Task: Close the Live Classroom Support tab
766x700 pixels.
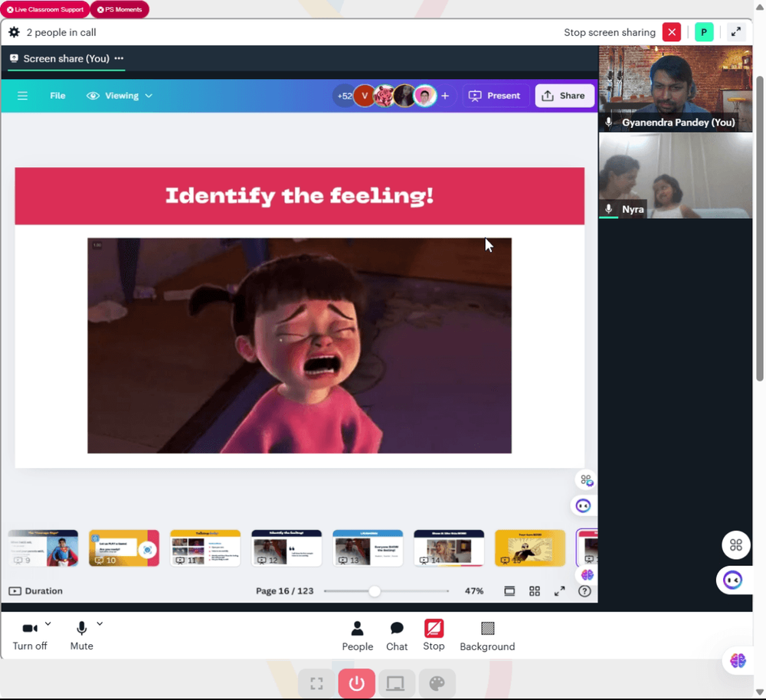Action: coord(10,9)
